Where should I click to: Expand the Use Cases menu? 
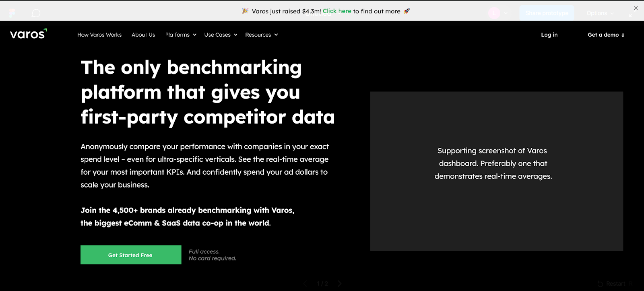221,35
